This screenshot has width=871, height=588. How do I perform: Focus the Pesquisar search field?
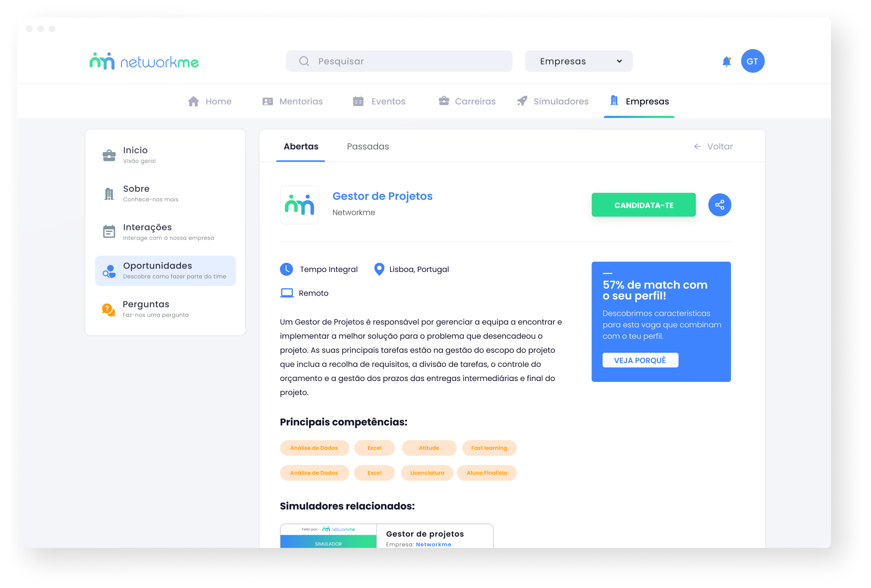[x=399, y=61]
